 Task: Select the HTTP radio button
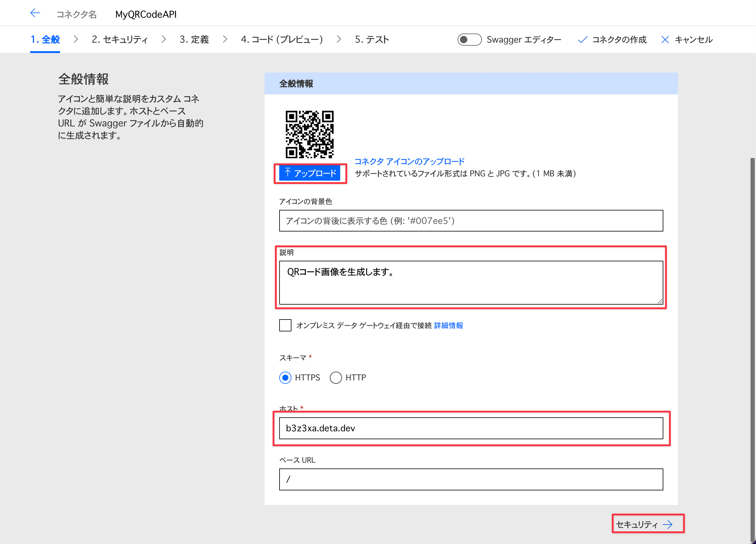click(336, 377)
